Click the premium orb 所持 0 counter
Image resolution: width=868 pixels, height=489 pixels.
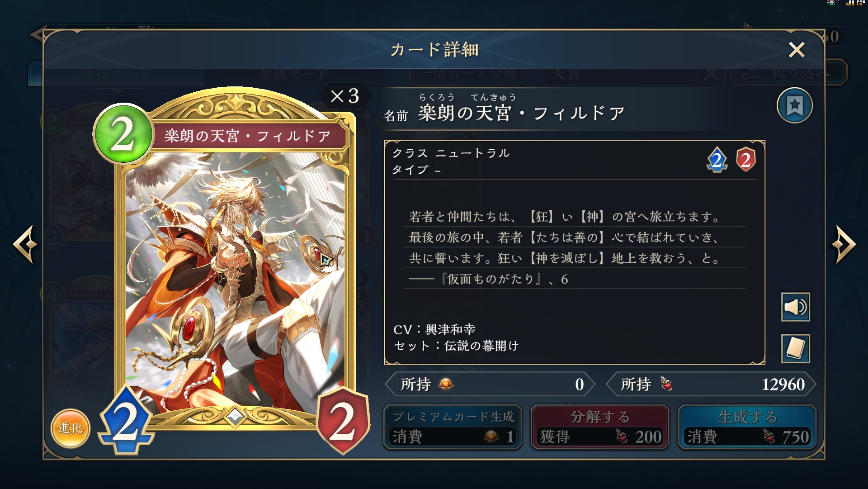coord(490,384)
